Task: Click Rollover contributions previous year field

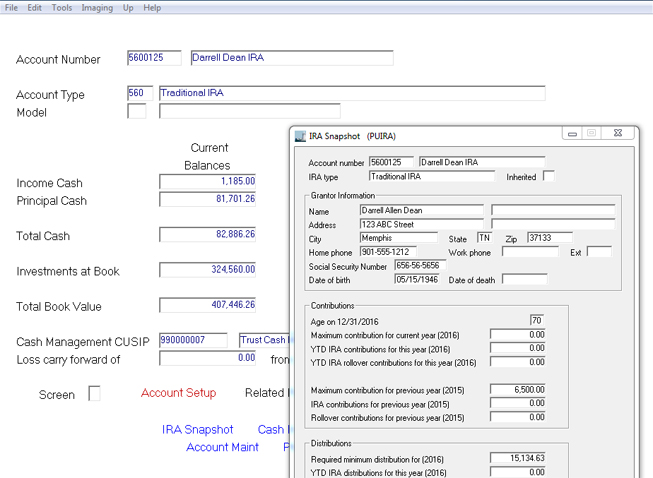Action: (518, 417)
